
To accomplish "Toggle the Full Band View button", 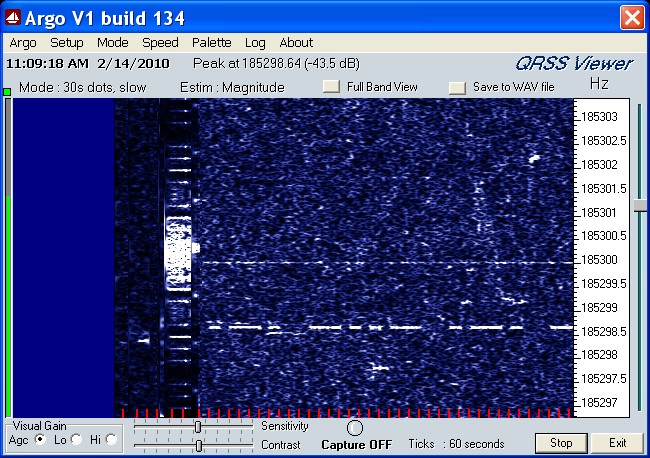I will pos(331,87).
